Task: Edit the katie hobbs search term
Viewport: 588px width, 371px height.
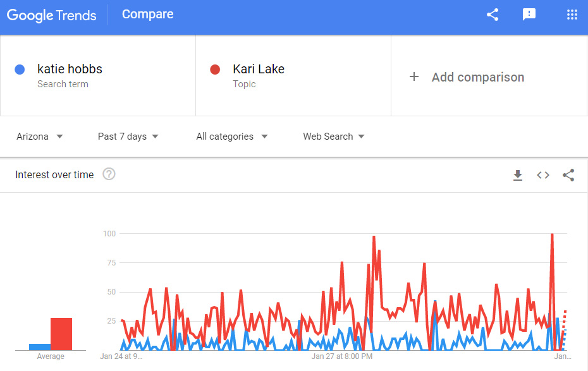Action: click(x=70, y=69)
